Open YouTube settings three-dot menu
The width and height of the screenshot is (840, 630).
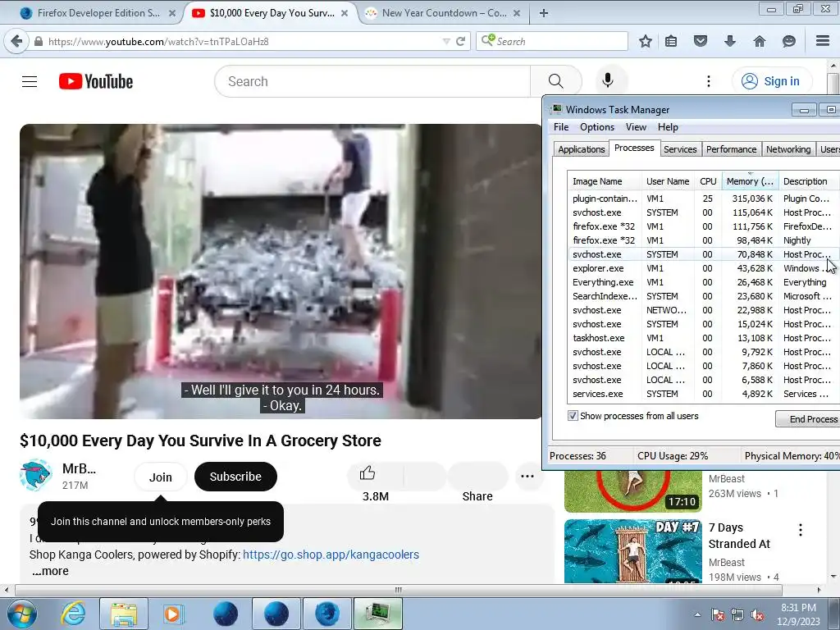click(708, 81)
